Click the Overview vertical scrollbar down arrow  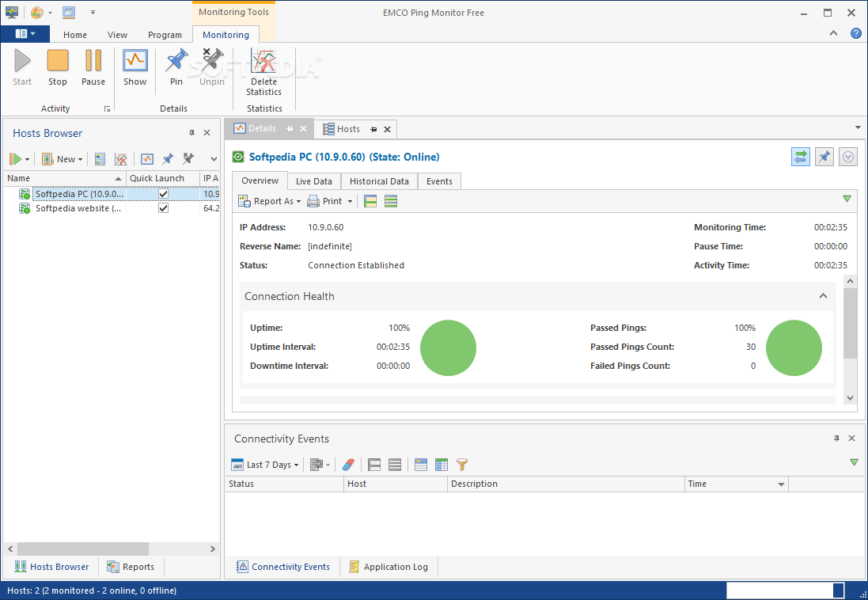tap(851, 398)
